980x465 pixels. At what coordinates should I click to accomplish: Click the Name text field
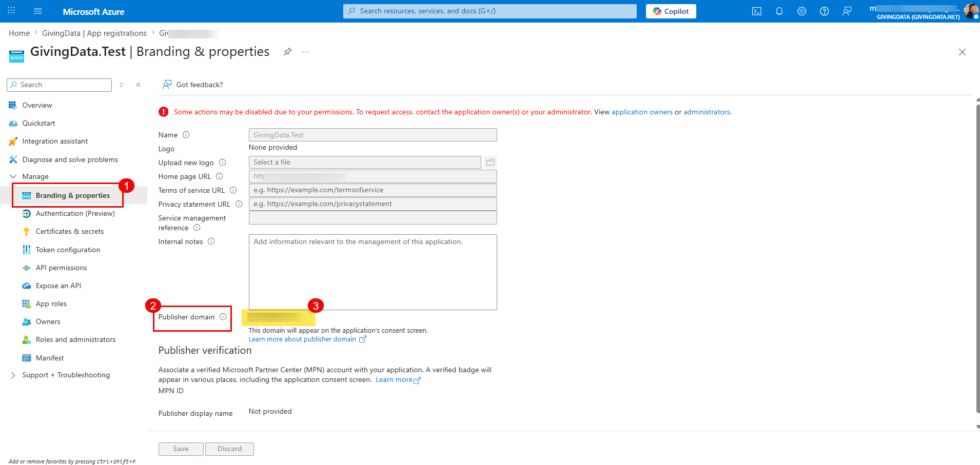373,135
